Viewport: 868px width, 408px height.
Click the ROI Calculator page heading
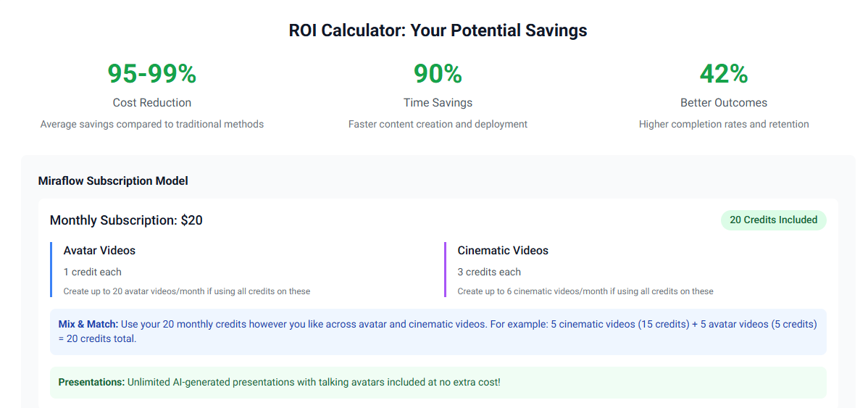pos(438,30)
